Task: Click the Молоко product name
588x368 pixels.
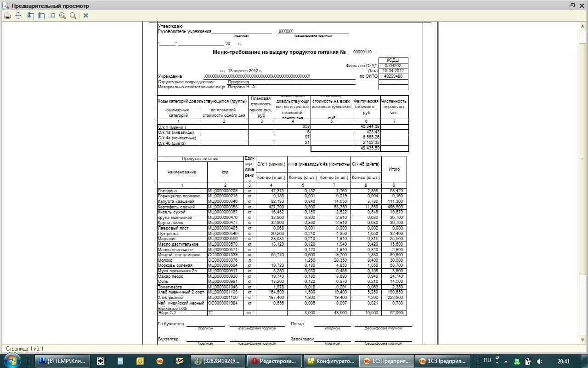Action: [165, 260]
